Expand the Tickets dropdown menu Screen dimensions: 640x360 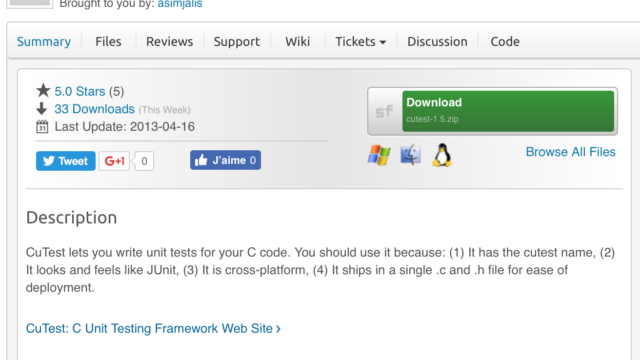360,42
